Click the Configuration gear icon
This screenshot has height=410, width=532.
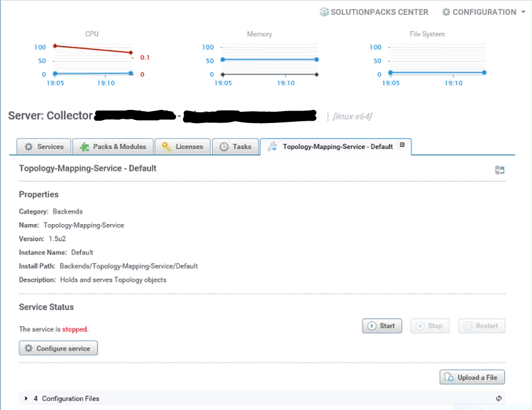click(x=446, y=12)
